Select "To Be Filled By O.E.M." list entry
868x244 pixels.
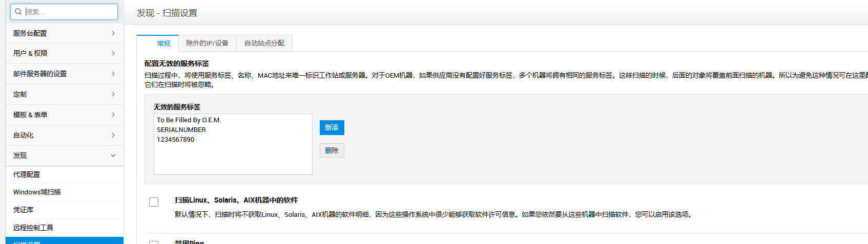pos(189,120)
